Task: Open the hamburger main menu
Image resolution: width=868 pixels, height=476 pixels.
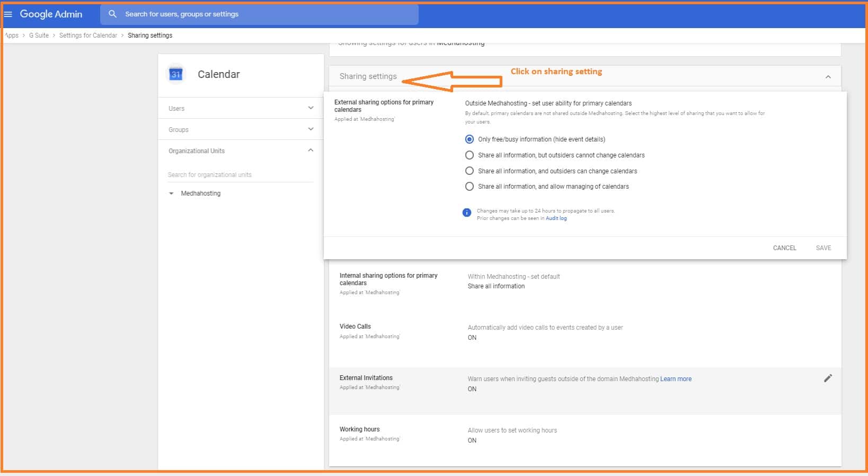Action: [8, 14]
